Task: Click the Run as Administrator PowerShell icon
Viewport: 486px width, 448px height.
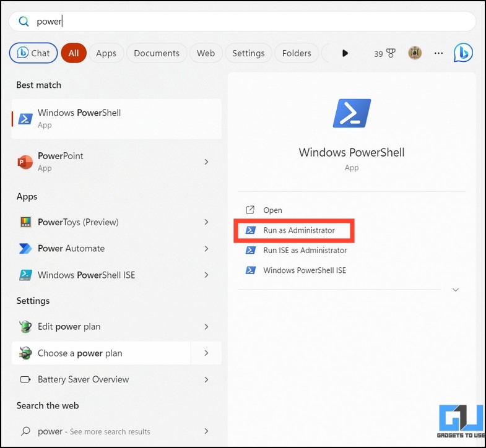Action: (x=251, y=230)
